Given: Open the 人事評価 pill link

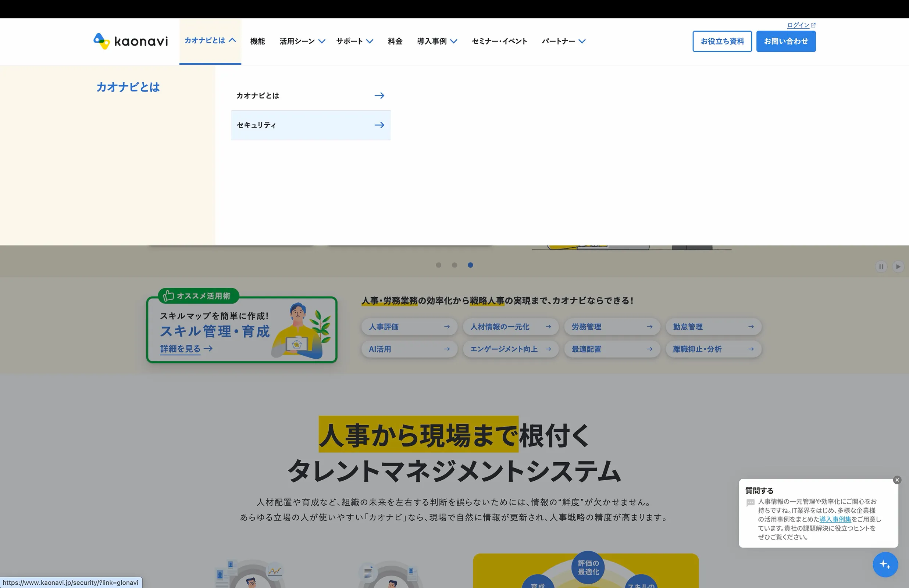Looking at the screenshot, I should point(409,327).
